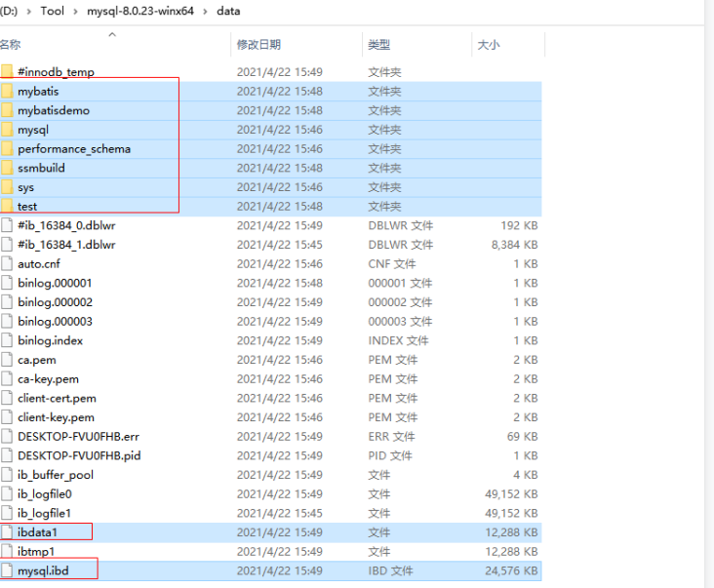Screen dimensions: 714x588
Task: Click the binlog.000001 file icon
Action: [7, 283]
